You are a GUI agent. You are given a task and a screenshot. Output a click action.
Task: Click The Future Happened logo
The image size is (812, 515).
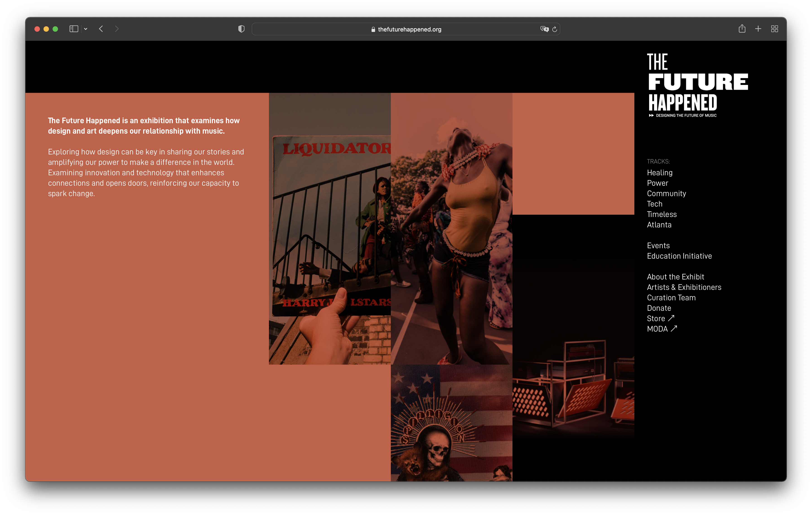(697, 85)
